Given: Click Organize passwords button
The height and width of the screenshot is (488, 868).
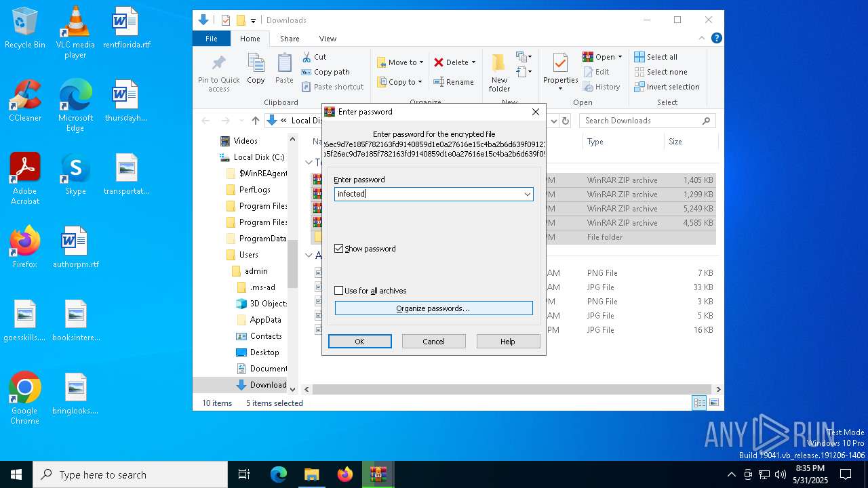Looking at the screenshot, I should (x=433, y=308).
